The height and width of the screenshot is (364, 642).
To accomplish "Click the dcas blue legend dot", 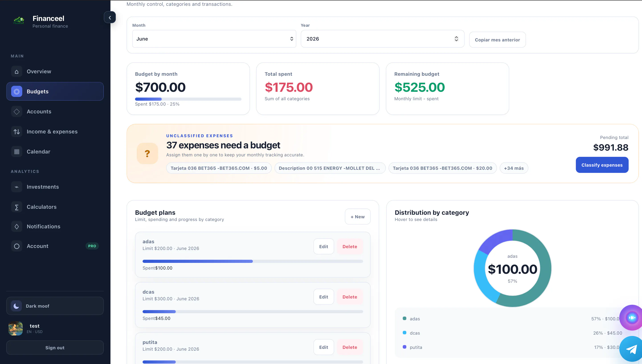I will click(x=405, y=333).
